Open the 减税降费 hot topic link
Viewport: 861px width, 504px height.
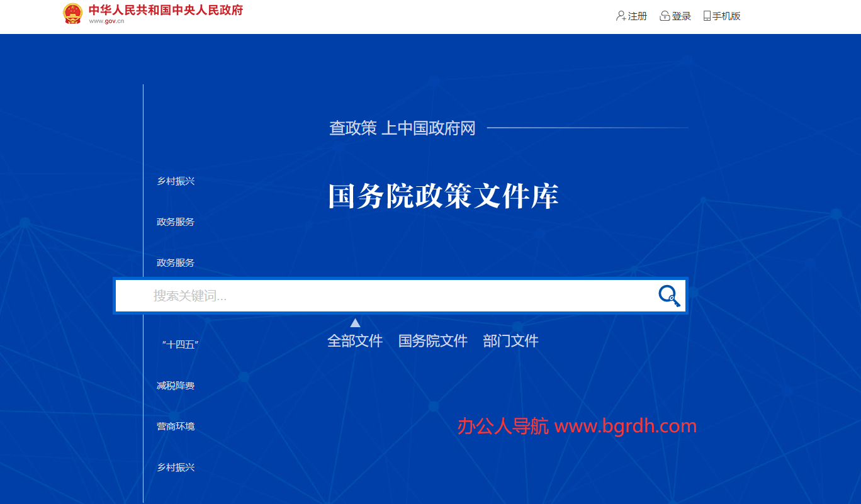(176, 386)
